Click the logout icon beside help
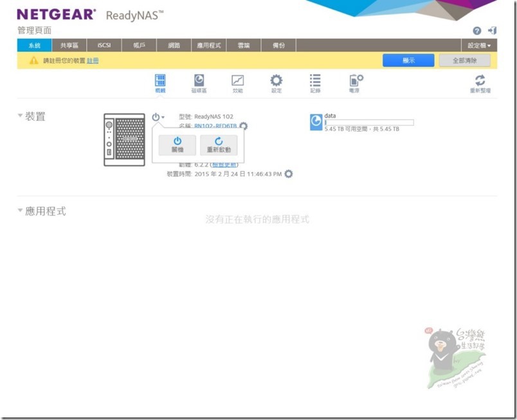Screen dimensions: 517x420 coord(493,31)
